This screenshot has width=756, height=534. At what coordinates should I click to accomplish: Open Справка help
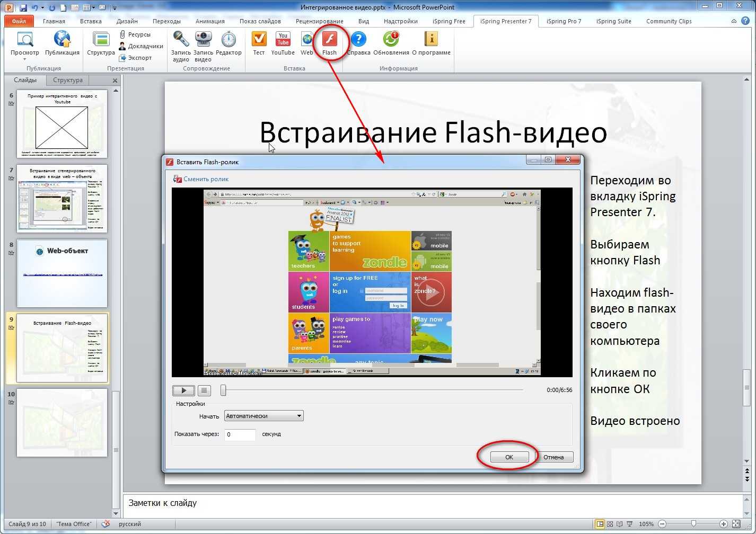pyautogui.click(x=358, y=43)
